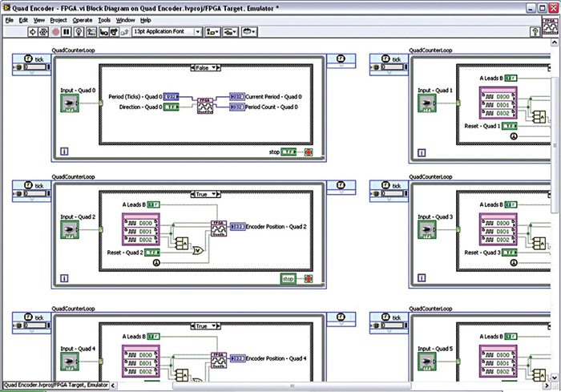Click the loop stop condition terminal in Quad 0 loop
The width and height of the screenshot is (561, 392).
(x=309, y=152)
